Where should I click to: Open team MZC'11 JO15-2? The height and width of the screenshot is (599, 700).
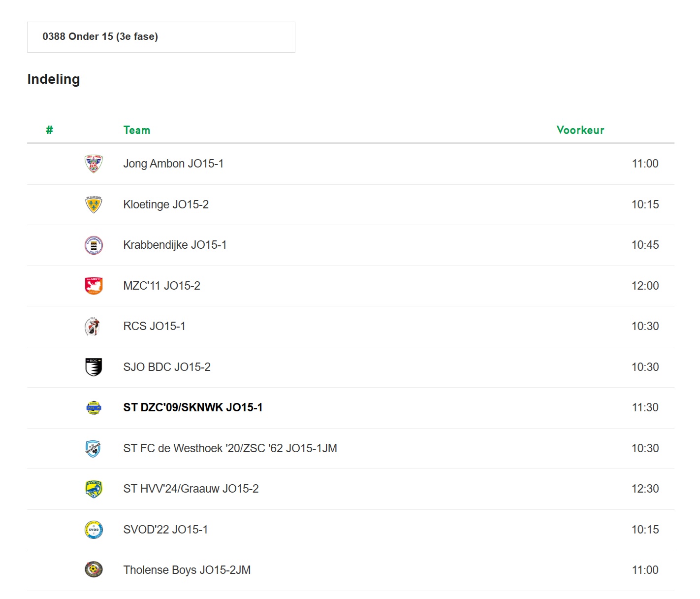coord(161,286)
